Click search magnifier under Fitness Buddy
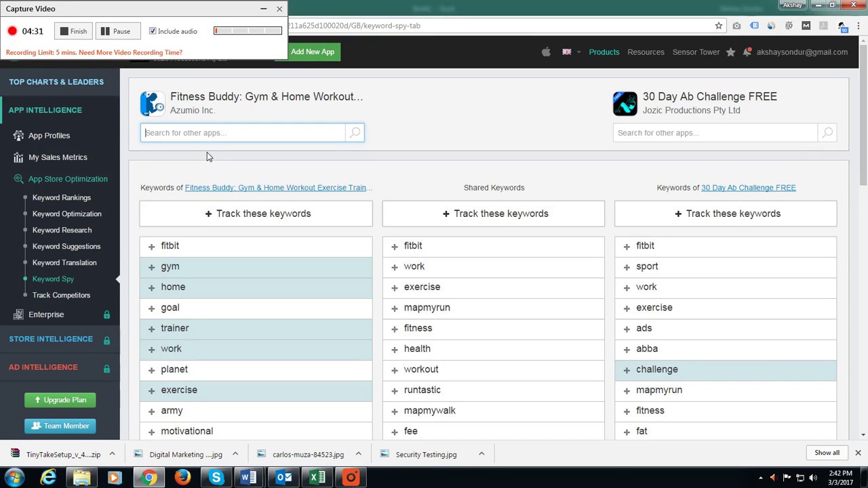The width and height of the screenshot is (868, 488). click(x=355, y=133)
